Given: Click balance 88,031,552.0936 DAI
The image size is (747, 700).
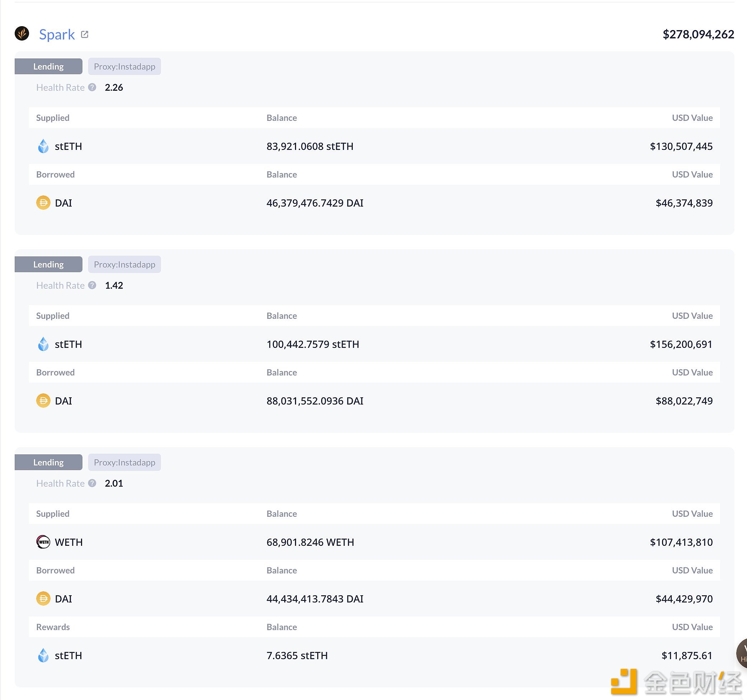Looking at the screenshot, I should coord(315,401).
